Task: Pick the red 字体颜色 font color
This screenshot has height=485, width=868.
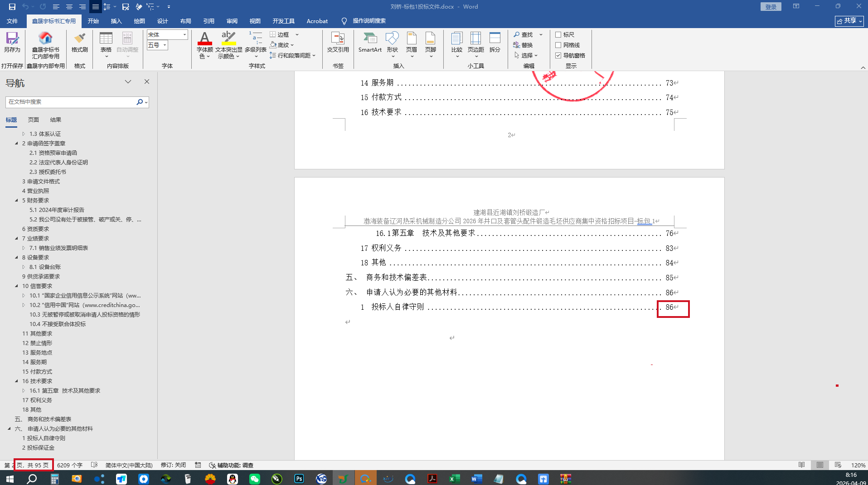Action: [204, 38]
